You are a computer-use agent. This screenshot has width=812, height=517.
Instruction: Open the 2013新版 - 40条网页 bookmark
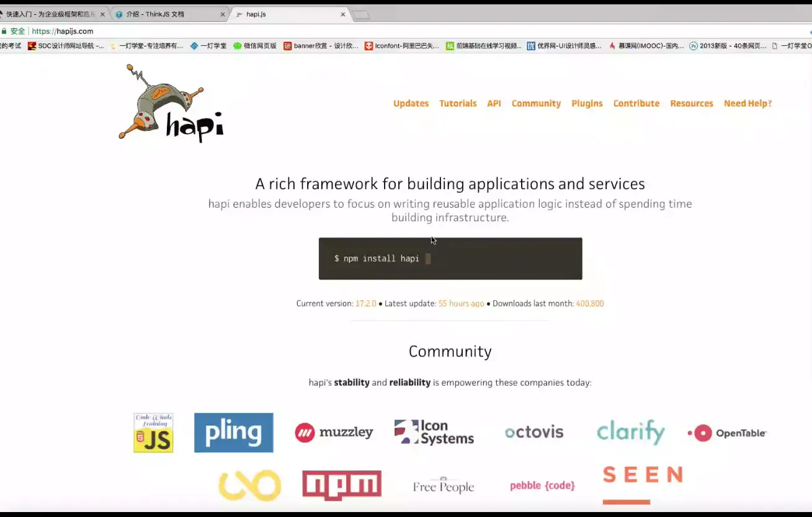pyautogui.click(x=728, y=46)
